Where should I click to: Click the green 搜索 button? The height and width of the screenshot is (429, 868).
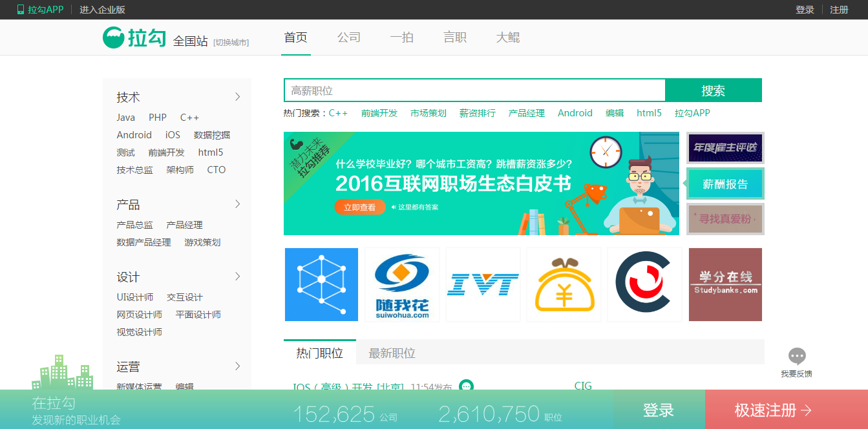(714, 90)
